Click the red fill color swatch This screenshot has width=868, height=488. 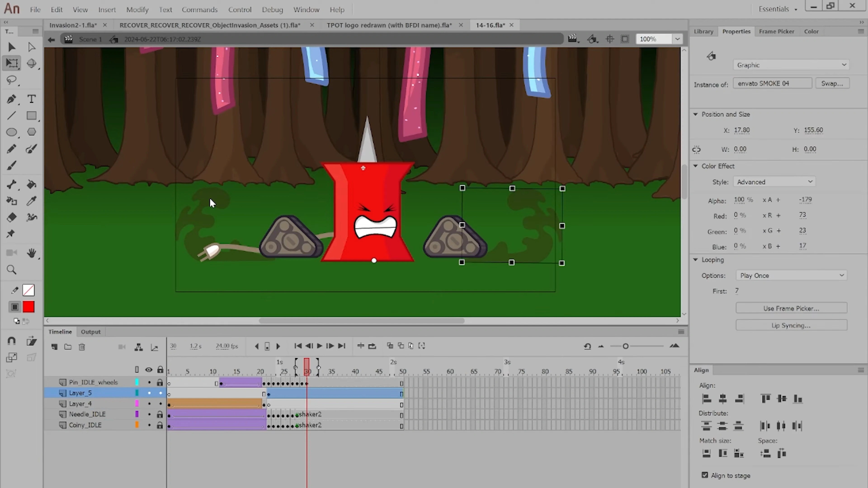click(x=29, y=307)
